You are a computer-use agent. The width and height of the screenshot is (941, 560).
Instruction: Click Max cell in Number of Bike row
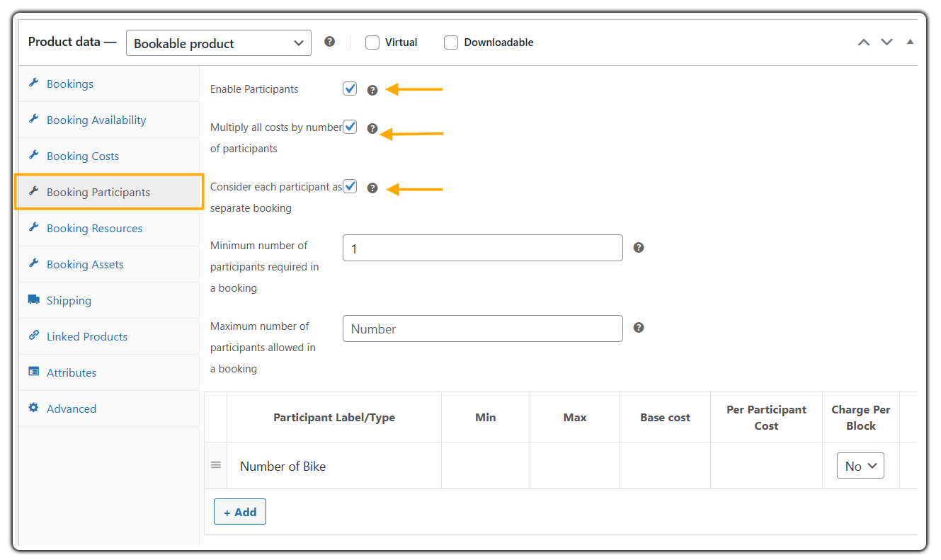point(575,466)
